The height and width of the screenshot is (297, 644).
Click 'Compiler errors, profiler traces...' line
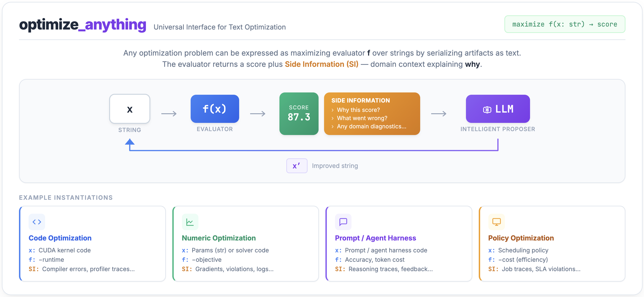[89, 269]
